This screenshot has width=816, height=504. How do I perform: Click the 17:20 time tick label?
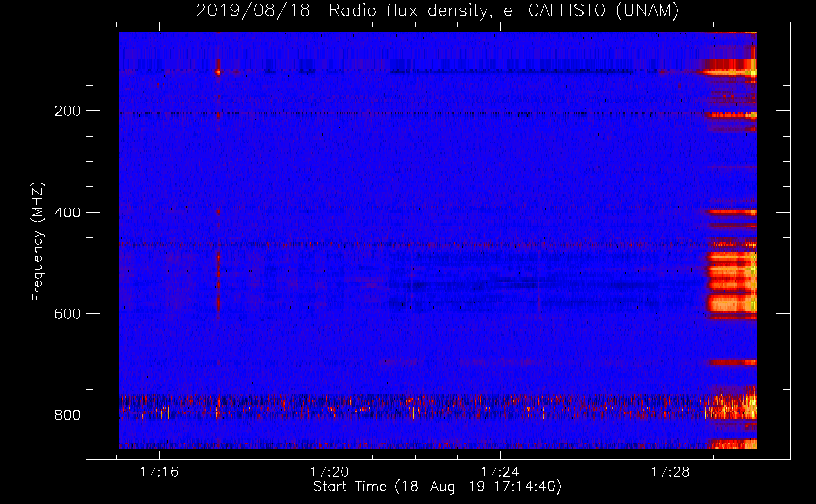tap(330, 472)
